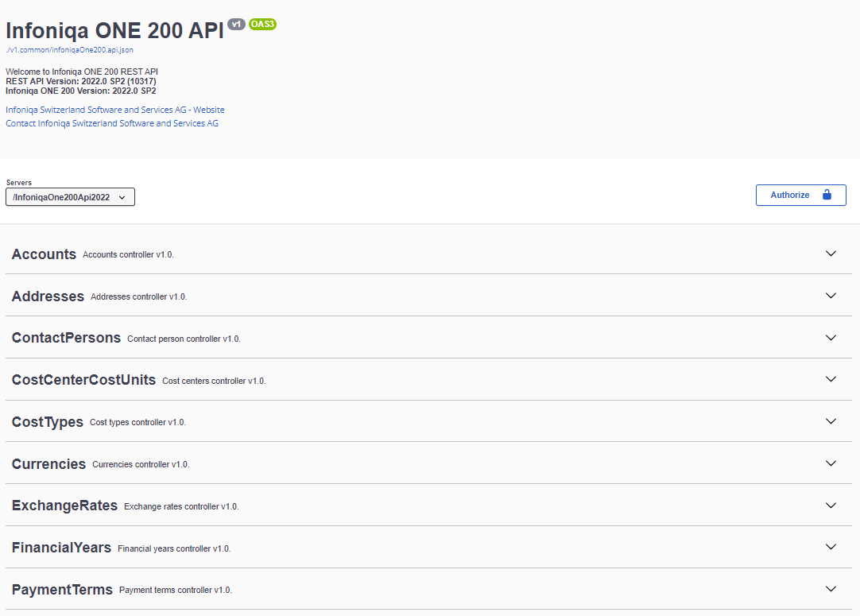
Task: Click 'REST API Version: 2022.0 SP2 (10317)' text
Action: (x=81, y=81)
